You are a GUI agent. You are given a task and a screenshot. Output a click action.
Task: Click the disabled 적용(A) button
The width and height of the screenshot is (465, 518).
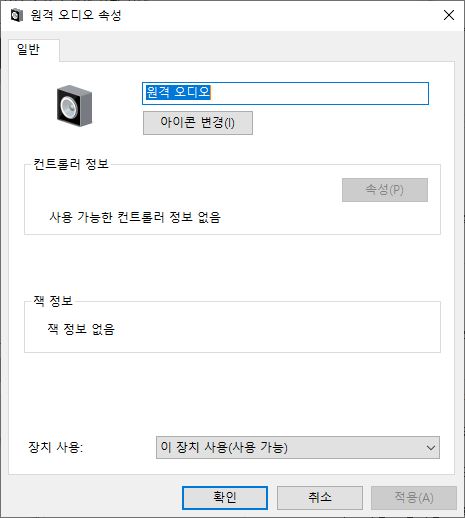click(x=414, y=498)
